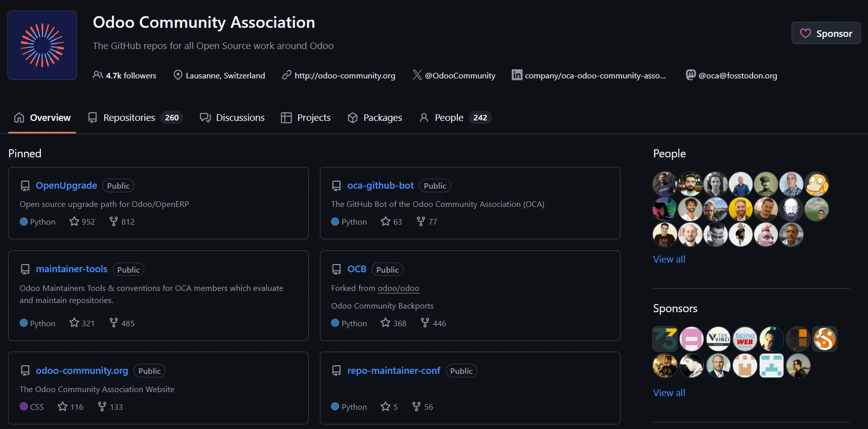The image size is (868, 429).
Task: Click the Mastodon logo icon
Action: (x=690, y=75)
